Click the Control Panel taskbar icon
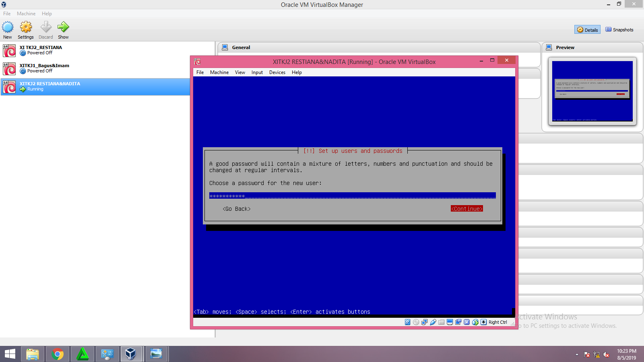Viewport: 644px width, 362px height. point(107,354)
